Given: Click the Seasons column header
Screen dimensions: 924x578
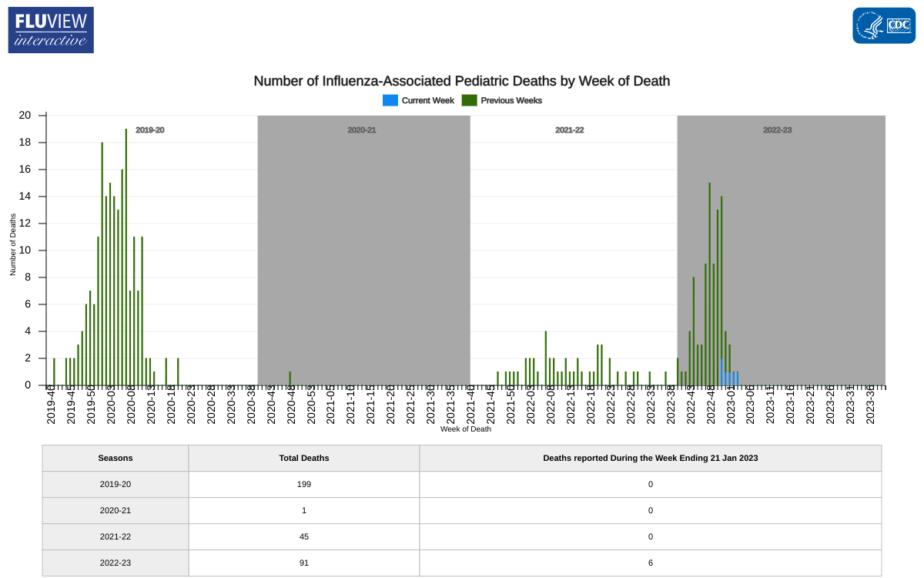Looking at the screenshot, I should (115, 458).
